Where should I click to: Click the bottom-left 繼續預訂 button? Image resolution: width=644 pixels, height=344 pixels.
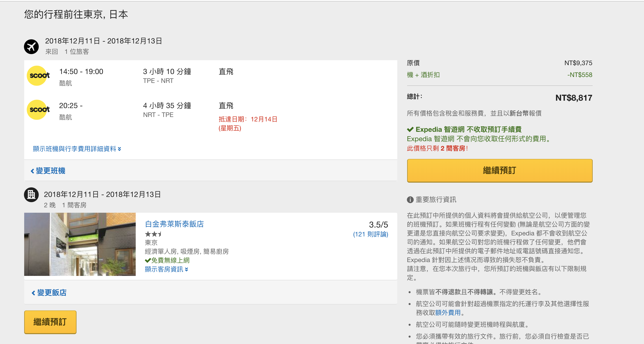click(x=50, y=322)
